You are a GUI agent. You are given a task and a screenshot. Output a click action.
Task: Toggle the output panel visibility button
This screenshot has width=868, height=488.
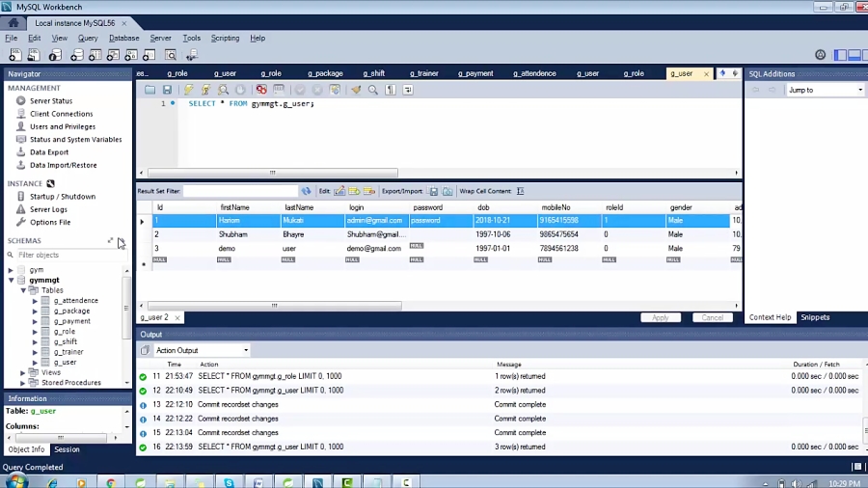(x=854, y=55)
